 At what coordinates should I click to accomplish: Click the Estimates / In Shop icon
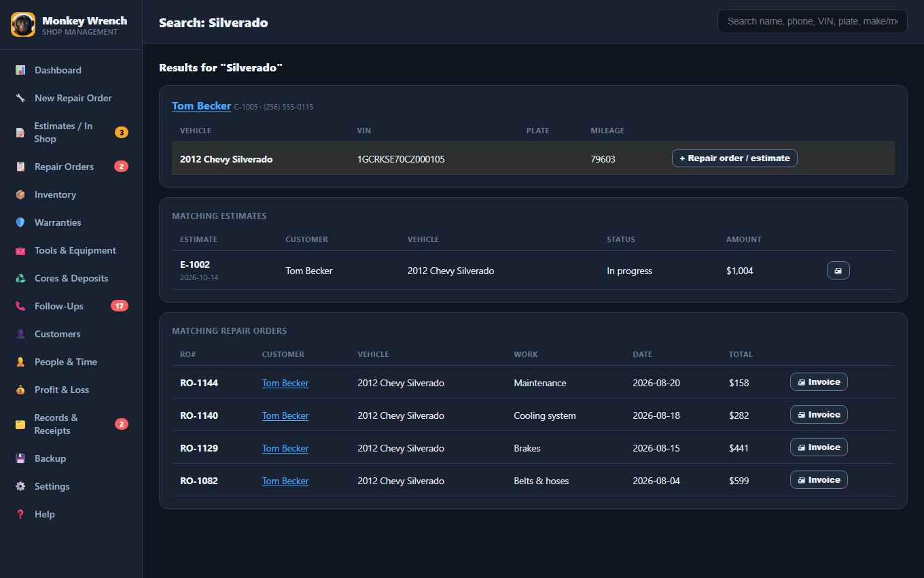pyautogui.click(x=20, y=133)
